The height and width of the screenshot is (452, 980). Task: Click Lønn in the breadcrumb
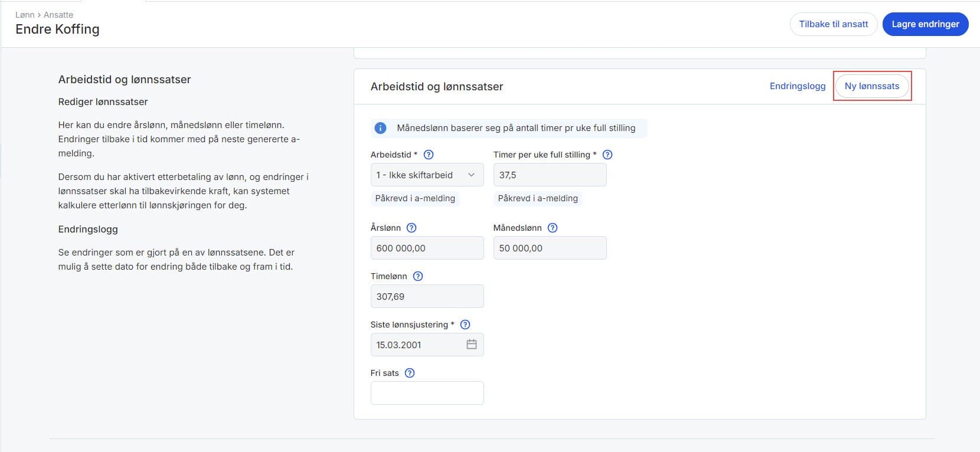[x=24, y=15]
